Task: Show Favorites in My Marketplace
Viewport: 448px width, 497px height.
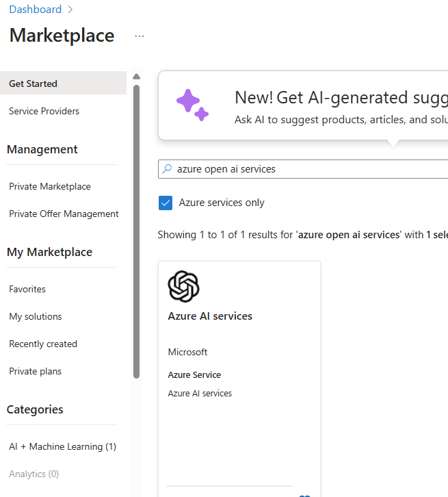Action: pyautogui.click(x=27, y=289)
